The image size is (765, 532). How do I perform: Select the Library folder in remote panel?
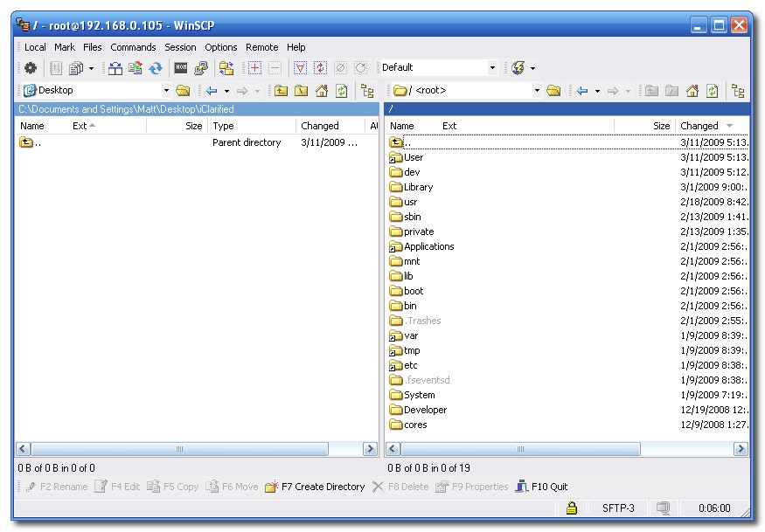(x=418, y=187)
